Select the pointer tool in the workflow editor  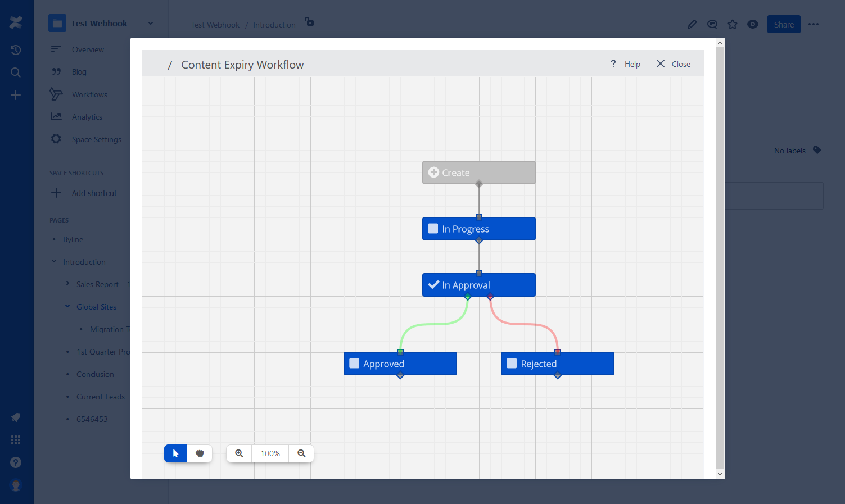pyautogui.click(x=175, y=453)
